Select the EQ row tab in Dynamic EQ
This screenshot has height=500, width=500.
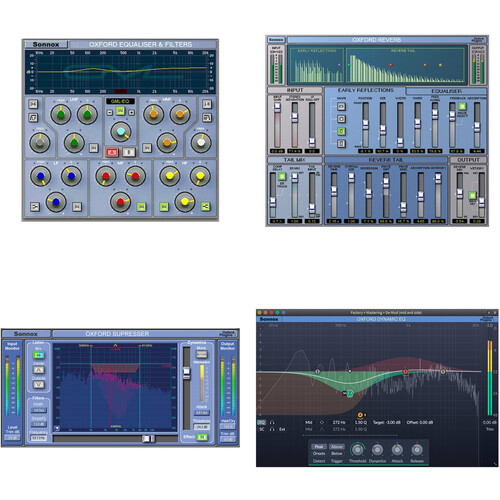(262, 423)
